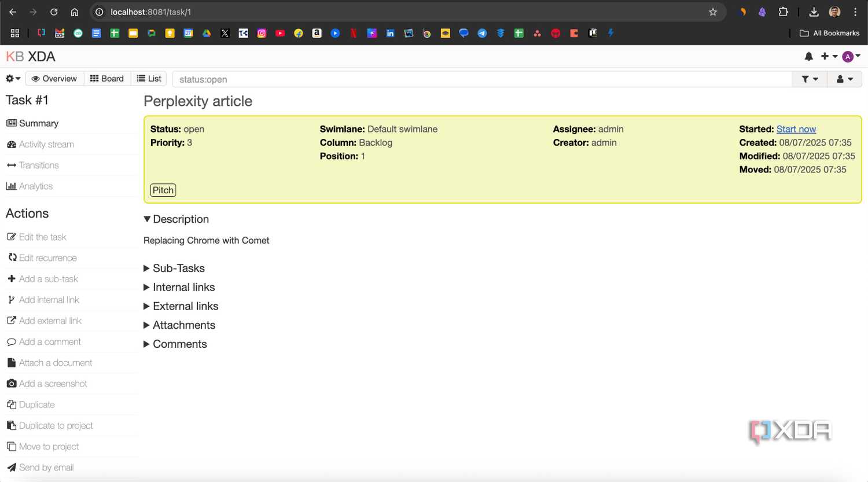Open the Google Calendar bookmark

188,33
